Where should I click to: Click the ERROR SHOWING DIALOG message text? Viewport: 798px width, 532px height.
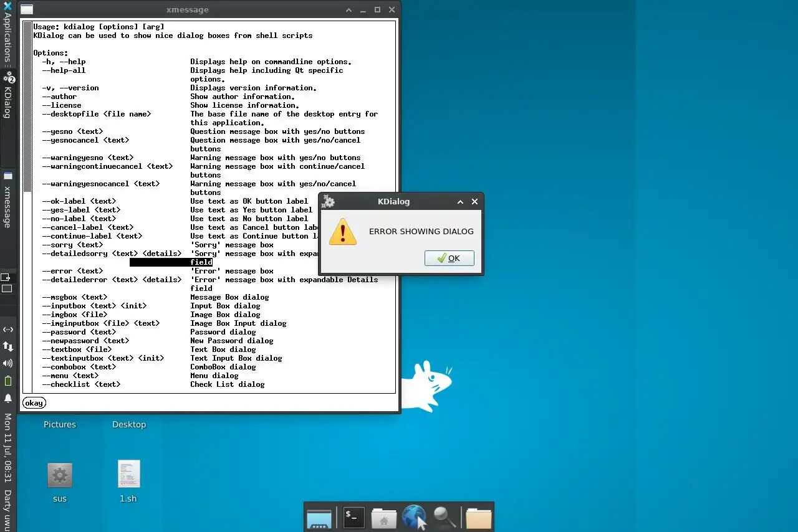(x=421, y=231)
